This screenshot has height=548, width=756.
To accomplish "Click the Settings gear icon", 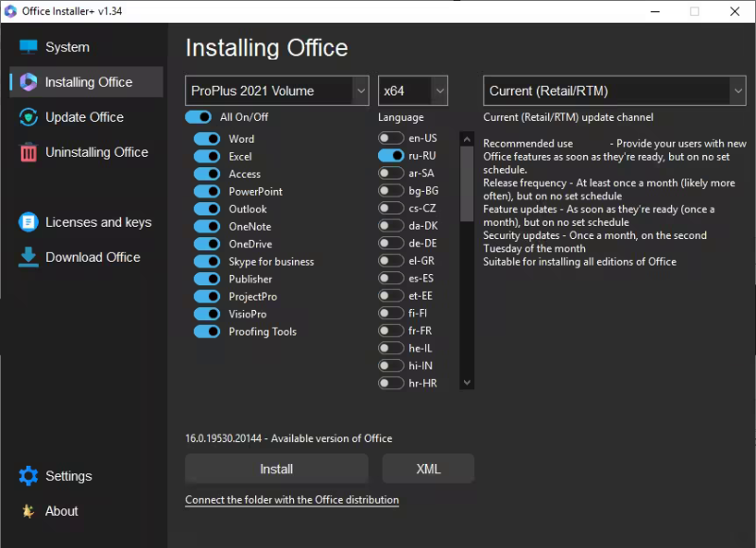I will coord(28,476).
